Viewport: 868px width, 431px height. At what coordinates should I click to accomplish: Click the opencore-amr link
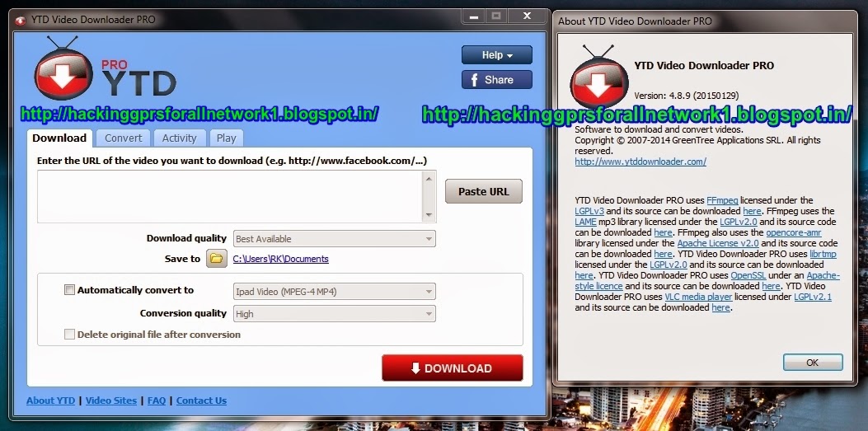[794, 232]
